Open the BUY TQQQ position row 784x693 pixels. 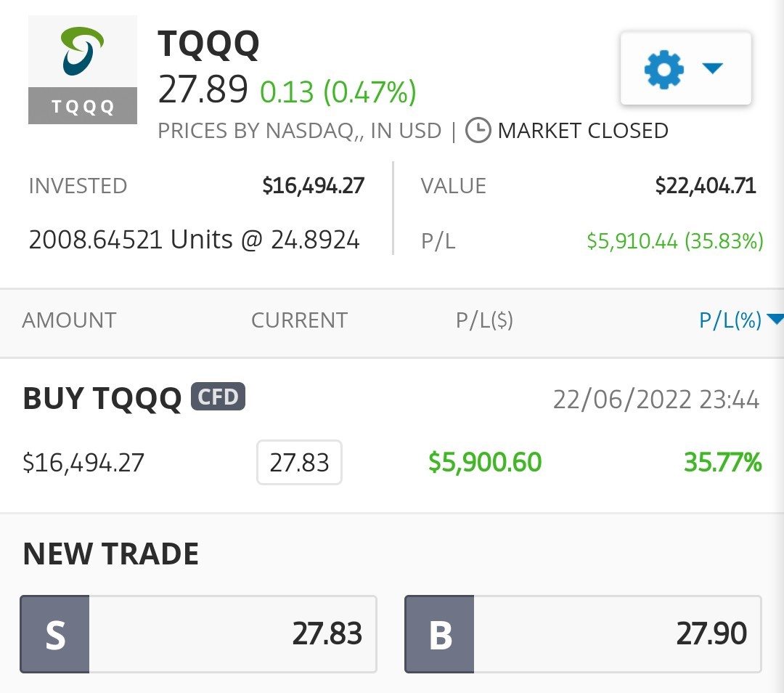click(x=392, y=435)
